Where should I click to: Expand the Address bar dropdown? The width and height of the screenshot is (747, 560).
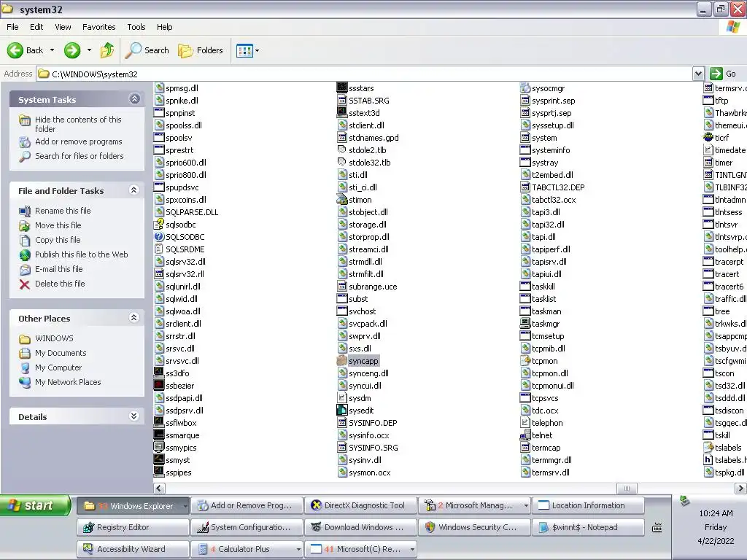pyautogui.click(x=698, y=74)
